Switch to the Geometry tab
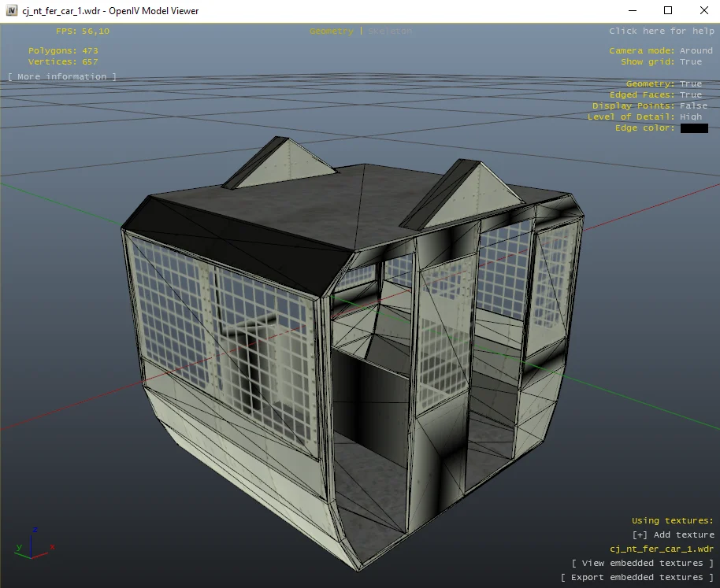The height and width of the screenshot is (588, 720). point(331,31)
